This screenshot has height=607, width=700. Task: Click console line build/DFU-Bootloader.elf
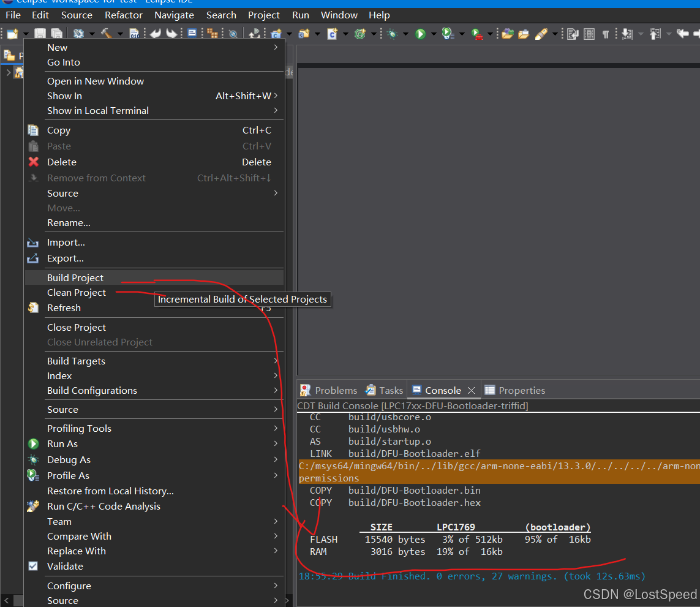pos(414,453)
